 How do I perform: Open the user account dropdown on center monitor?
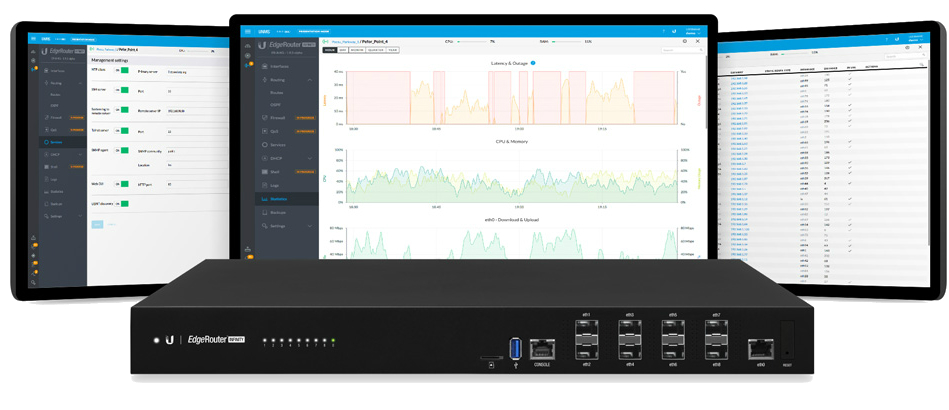coord(693,31)
